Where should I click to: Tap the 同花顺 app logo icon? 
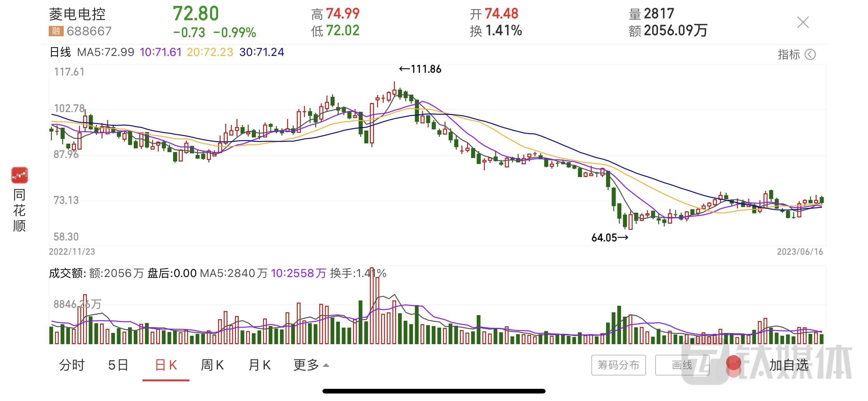(x=20, y=175)
